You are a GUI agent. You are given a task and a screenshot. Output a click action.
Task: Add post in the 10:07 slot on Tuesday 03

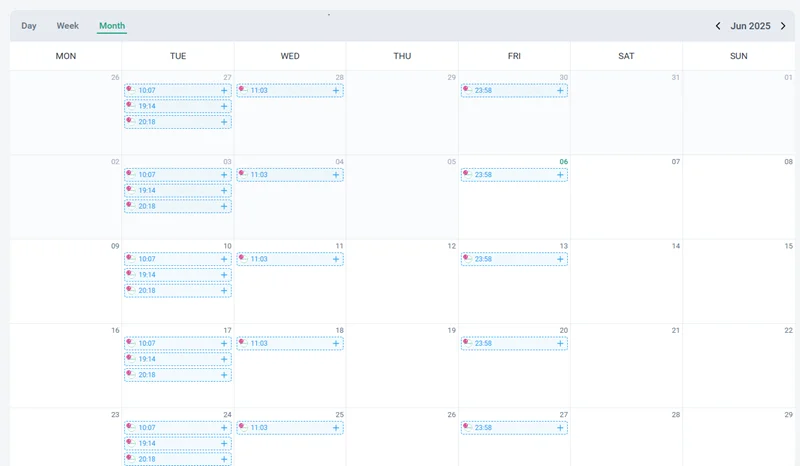click(x=224, y=175)
